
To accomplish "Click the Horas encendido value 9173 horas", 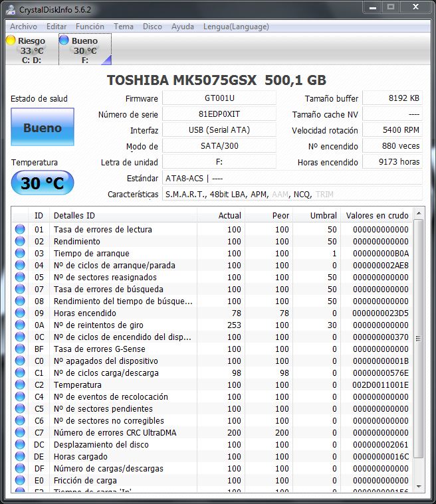I will pos(392,162).
